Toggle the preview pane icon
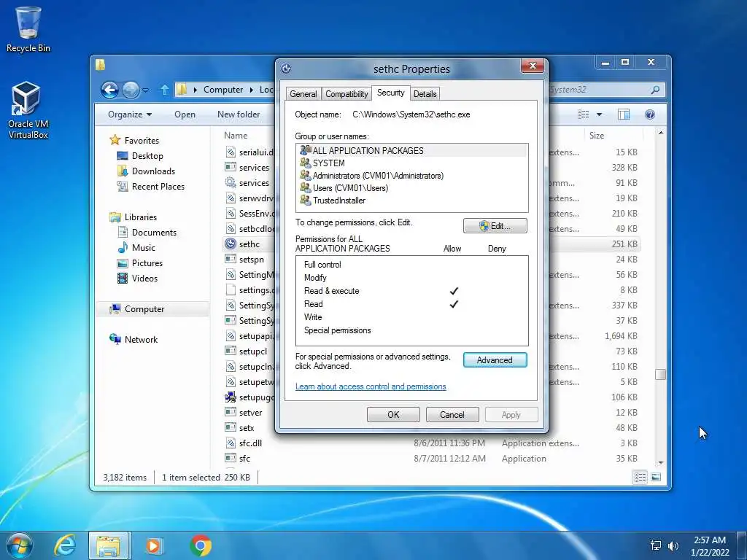This screenshot has width=747, height=560. 624,114
